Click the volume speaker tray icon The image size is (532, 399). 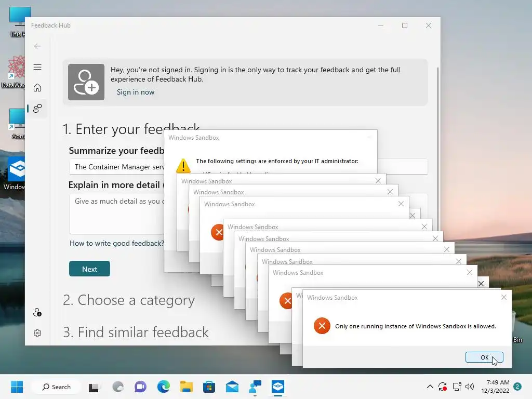coord(470,387)
